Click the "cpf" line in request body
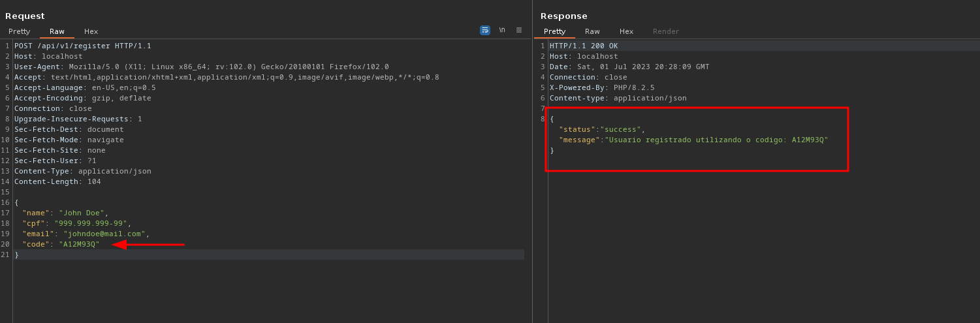 [74, 223]
